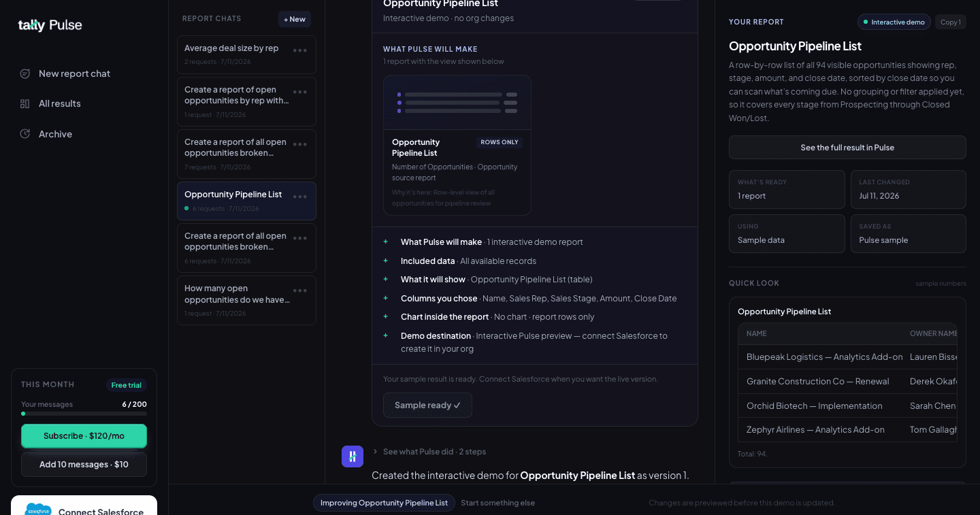The image size is (980, 515).
Task: Click the ROWS ONLY tag
Action: pyautogui.click(x=500, y=142)
